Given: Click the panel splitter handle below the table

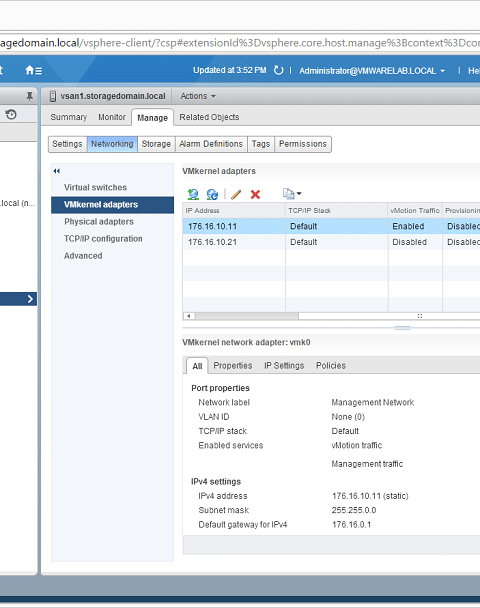Looking at the screenshot, I should [402, 328].
